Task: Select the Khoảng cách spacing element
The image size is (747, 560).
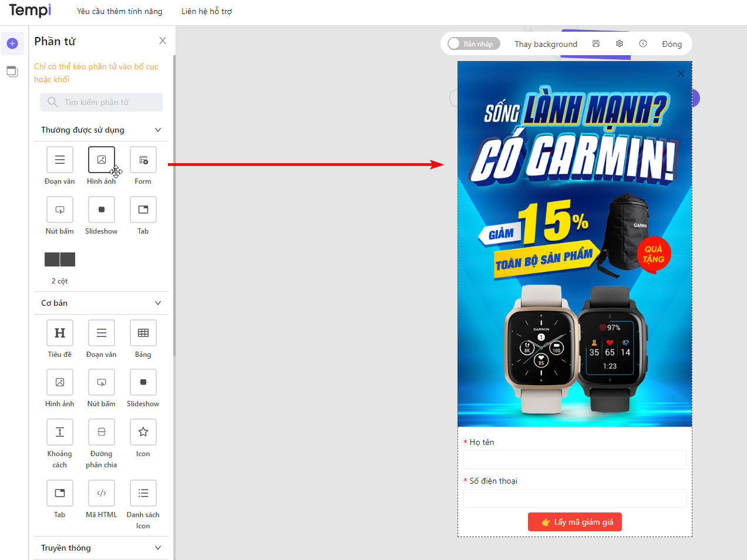Action: pos(60,432)
